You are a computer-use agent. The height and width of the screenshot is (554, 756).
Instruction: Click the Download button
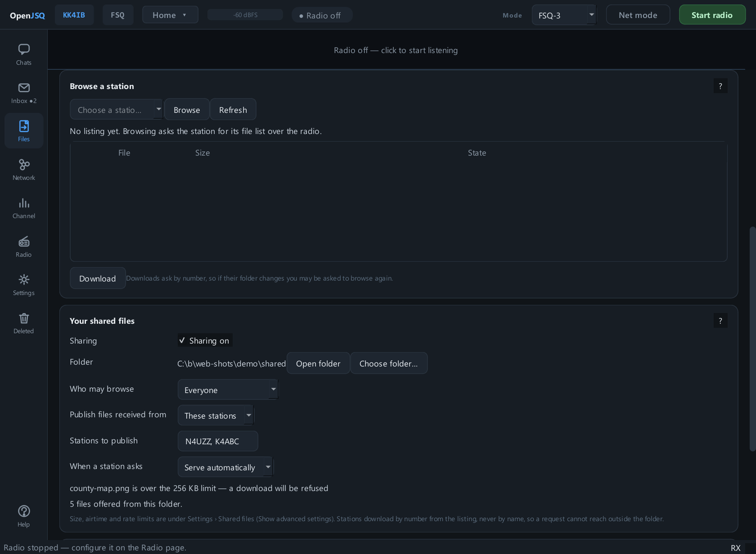coord(98,279)
